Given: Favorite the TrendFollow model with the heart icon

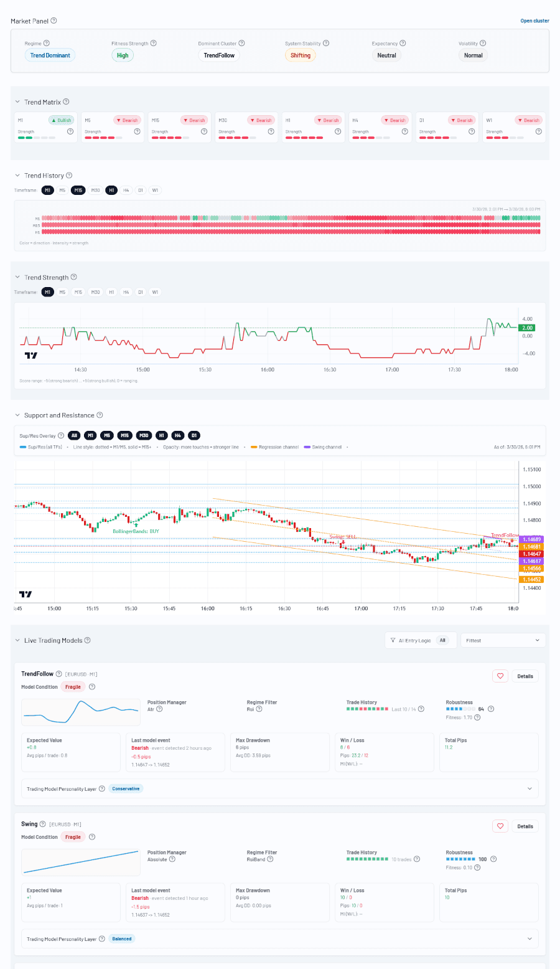Looking at the screenshot, I should point(500,676).
